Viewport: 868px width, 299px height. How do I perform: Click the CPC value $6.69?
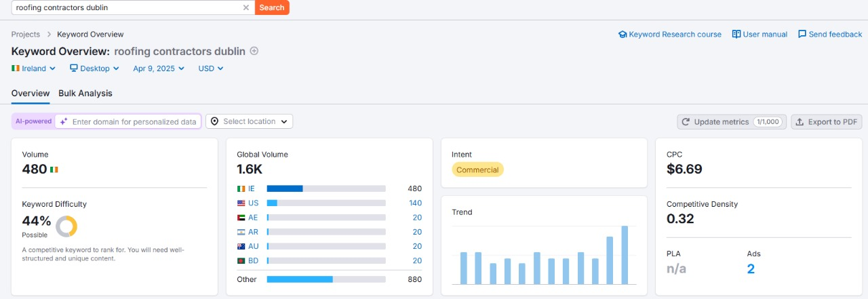coord(684,169)
